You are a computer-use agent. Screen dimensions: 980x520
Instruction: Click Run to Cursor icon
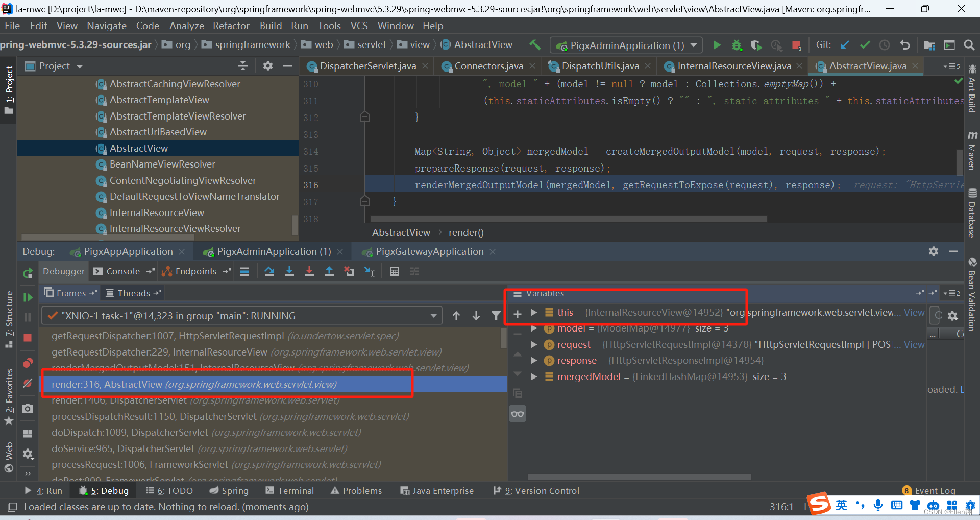[370, 271]
